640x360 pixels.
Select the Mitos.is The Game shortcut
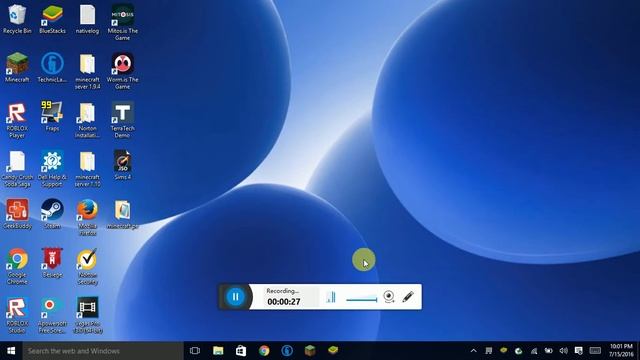point(122,22)
